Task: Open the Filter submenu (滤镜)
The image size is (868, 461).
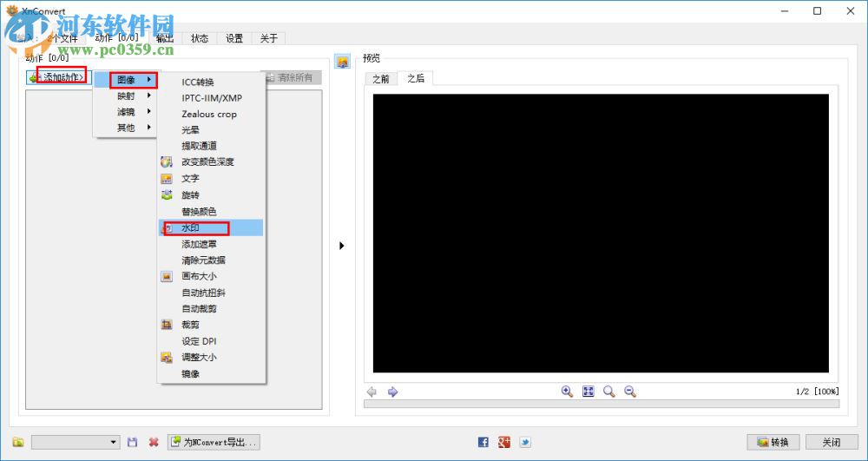Action: pos(126,112)
